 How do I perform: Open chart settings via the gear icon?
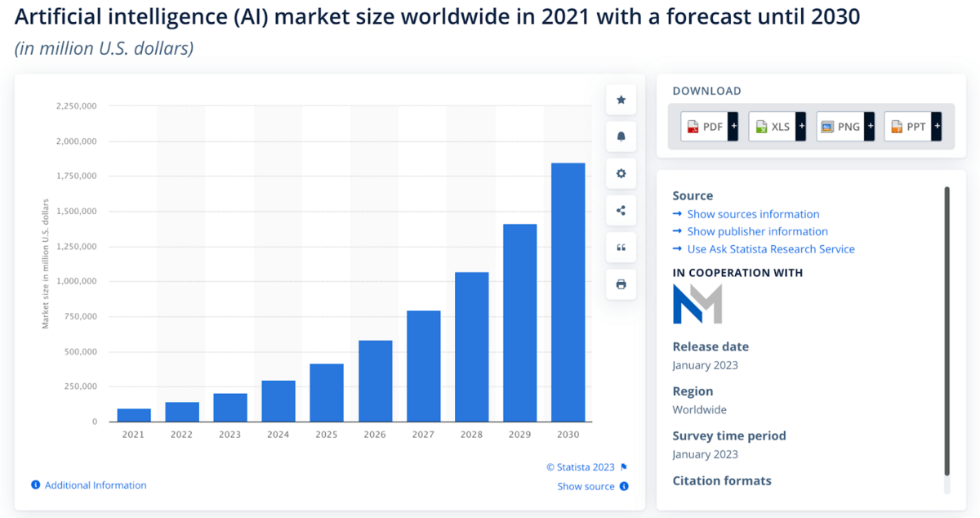pyautogui.click(x=621, y=172)
